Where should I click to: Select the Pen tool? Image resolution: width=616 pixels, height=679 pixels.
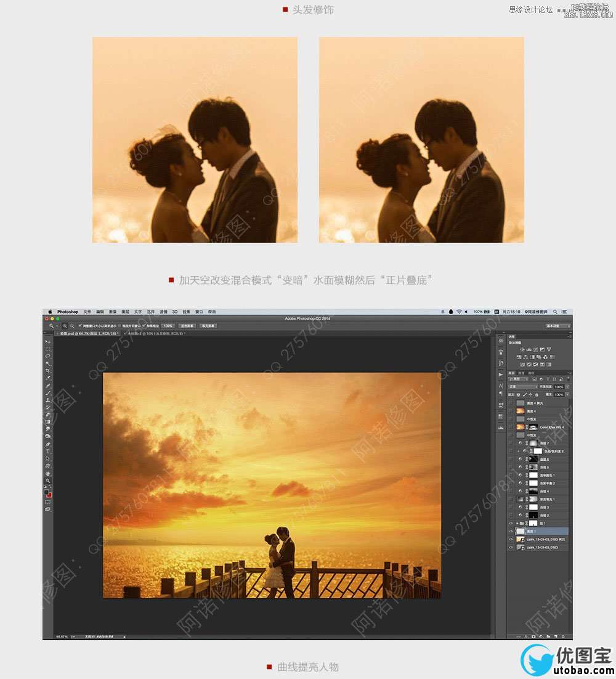tap(47, 444)
